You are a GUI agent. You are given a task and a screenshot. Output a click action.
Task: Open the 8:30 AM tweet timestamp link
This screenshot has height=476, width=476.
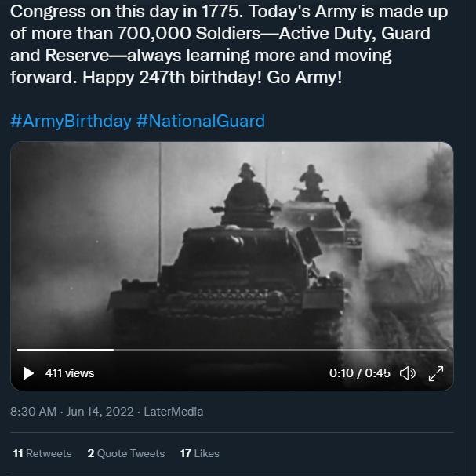tap(34, 411)
